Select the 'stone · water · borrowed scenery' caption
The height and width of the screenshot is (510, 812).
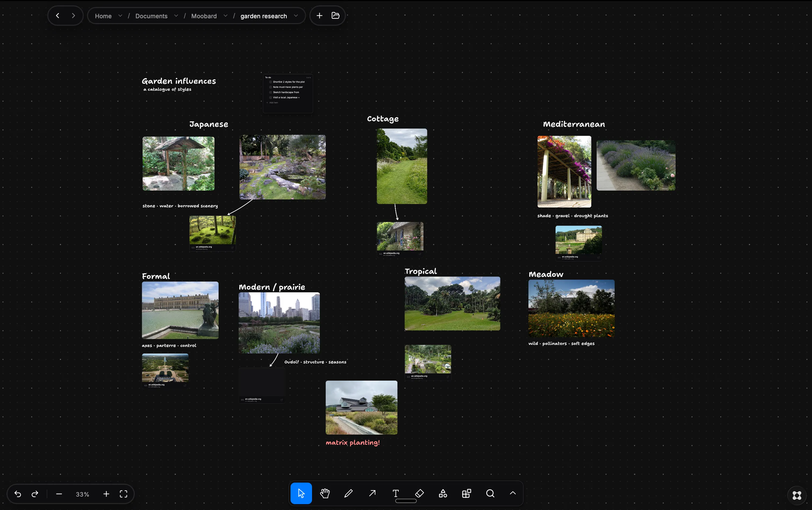pyautogui.click(x=180, y=206)
